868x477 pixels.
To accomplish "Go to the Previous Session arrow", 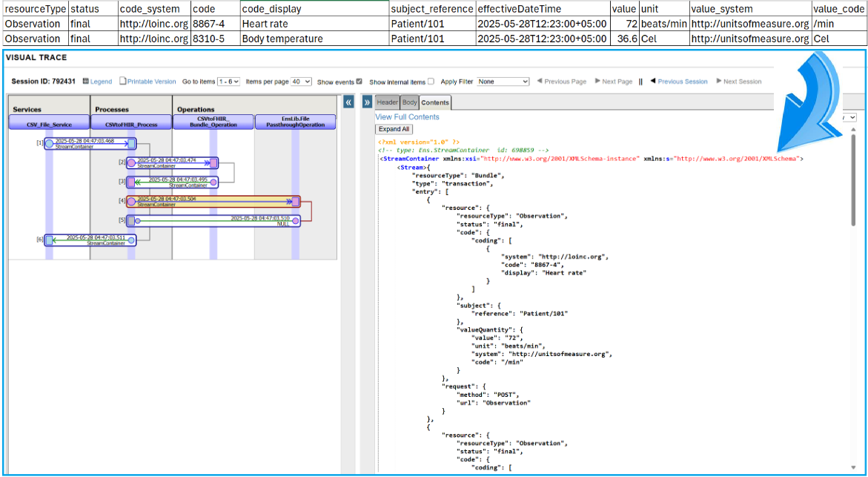I will (x=654, y=82).
